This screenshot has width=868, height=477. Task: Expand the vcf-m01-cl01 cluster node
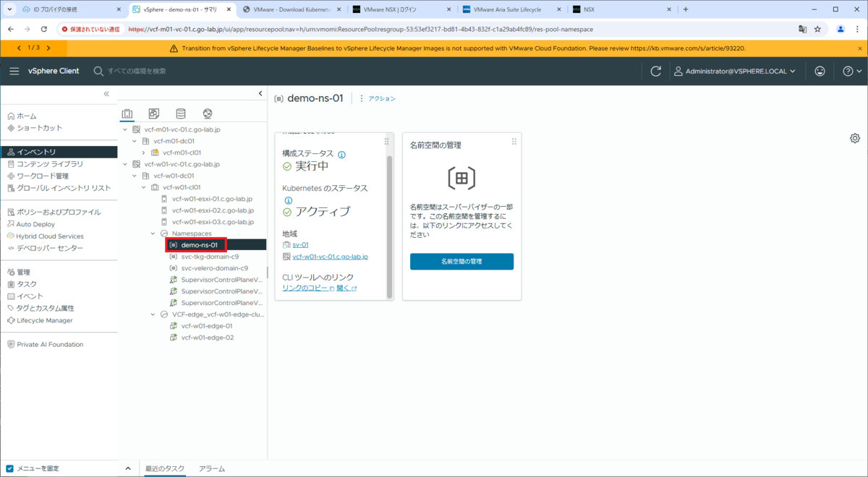tap(144, 152)
